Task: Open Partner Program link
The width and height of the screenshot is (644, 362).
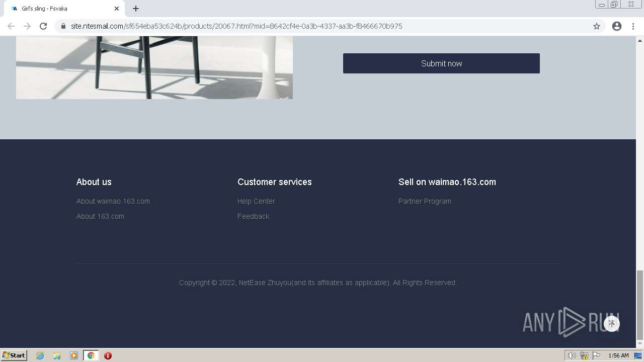Action: 425,201
